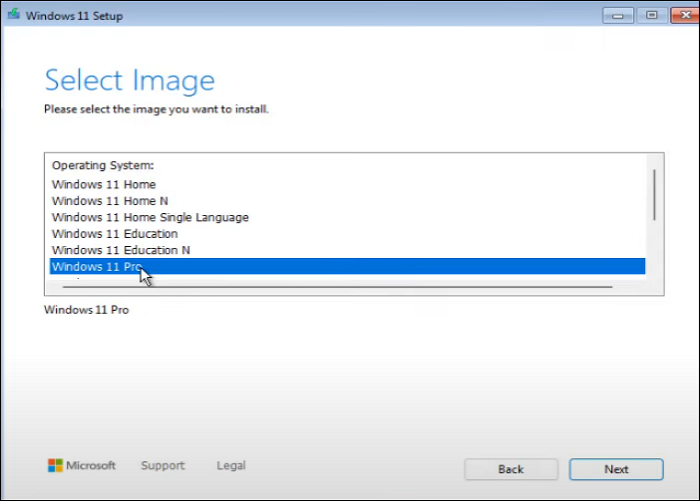Viewport: 700px width, 501px height.
Task: Open the Support link
Action: point(163,466)
